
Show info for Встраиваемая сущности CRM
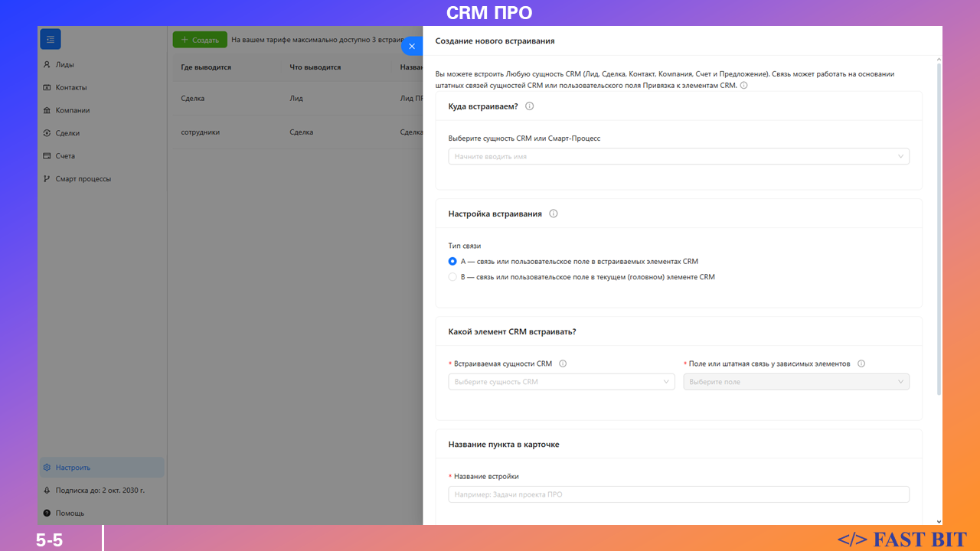pyautogui.click(x=563, y=364)
